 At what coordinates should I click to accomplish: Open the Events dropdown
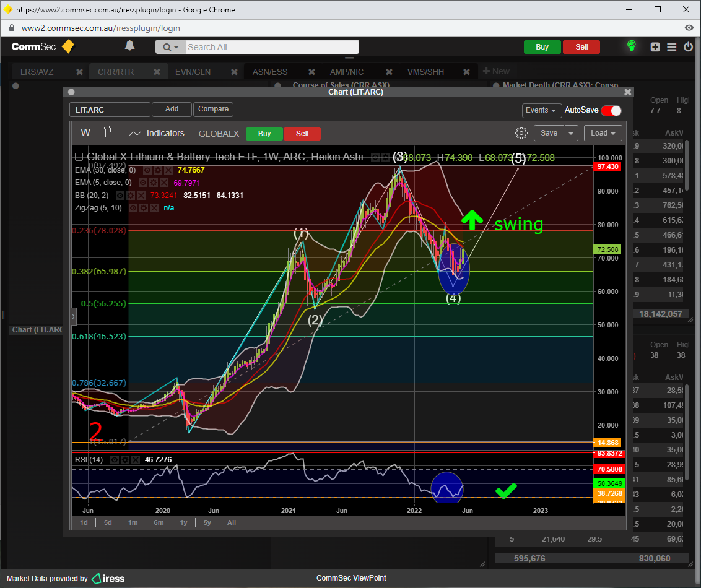541,110
